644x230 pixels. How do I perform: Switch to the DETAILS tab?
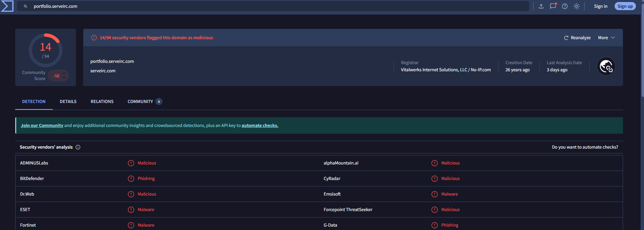pyautogui.click(x=68, y=101)
